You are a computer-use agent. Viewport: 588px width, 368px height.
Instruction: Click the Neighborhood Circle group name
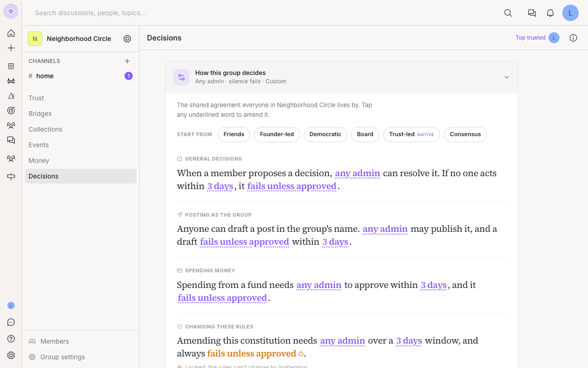pyautogui.click(x=79, y=39)
